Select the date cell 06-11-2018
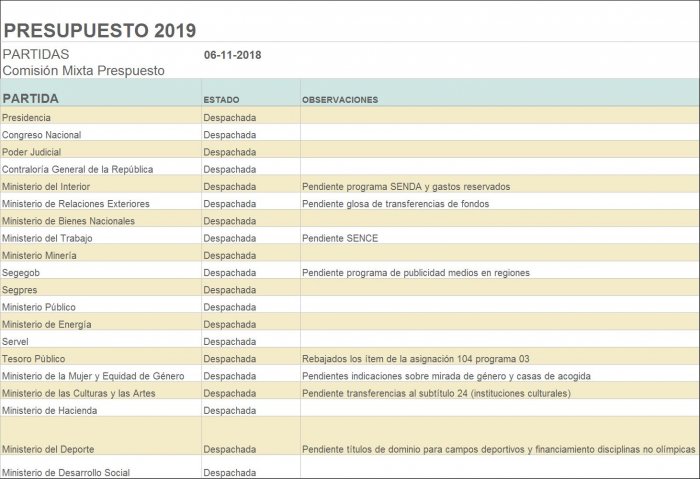Screen dimensions: 700x479 [x=232, y=55]
